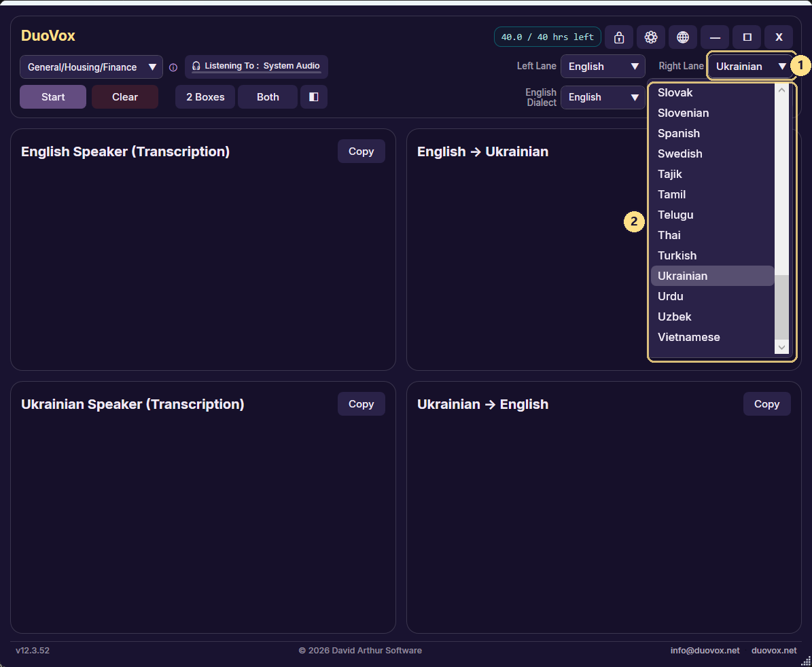The width and height of the screenshot is (812, 667).
Task: Select Slovenian from the language list
Action: (x=712, y=113)
